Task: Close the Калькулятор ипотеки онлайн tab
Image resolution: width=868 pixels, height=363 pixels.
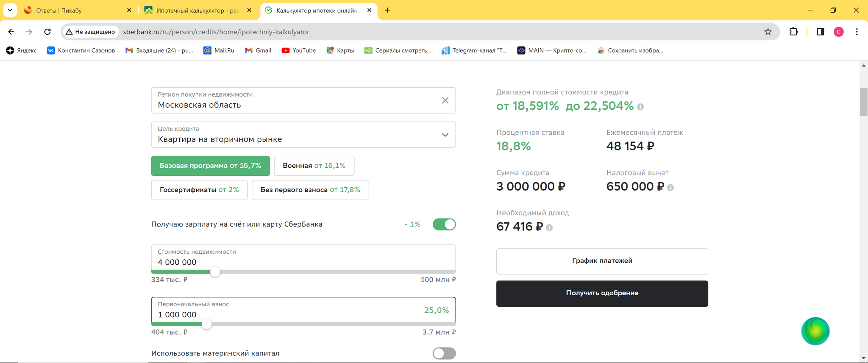Action: [x=369, y=10]
